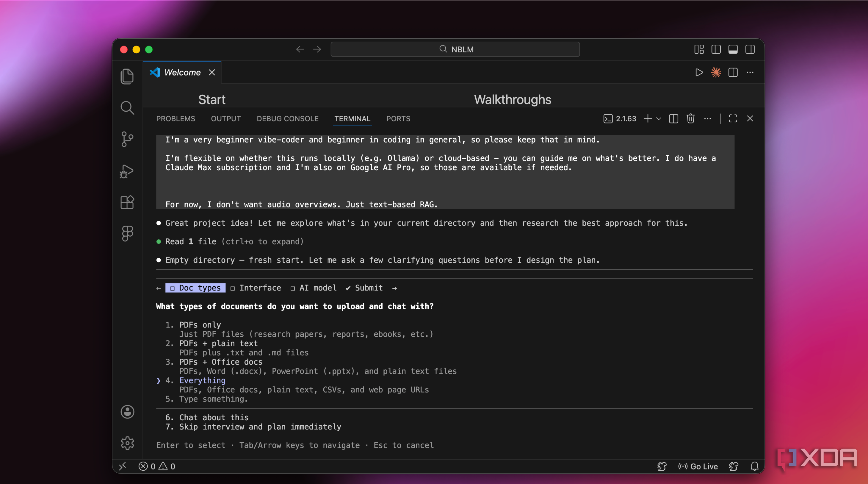This screenshot has height=484, width=868.
Task: Switch to the PROBLEMS tab
Action: point(176,119)
